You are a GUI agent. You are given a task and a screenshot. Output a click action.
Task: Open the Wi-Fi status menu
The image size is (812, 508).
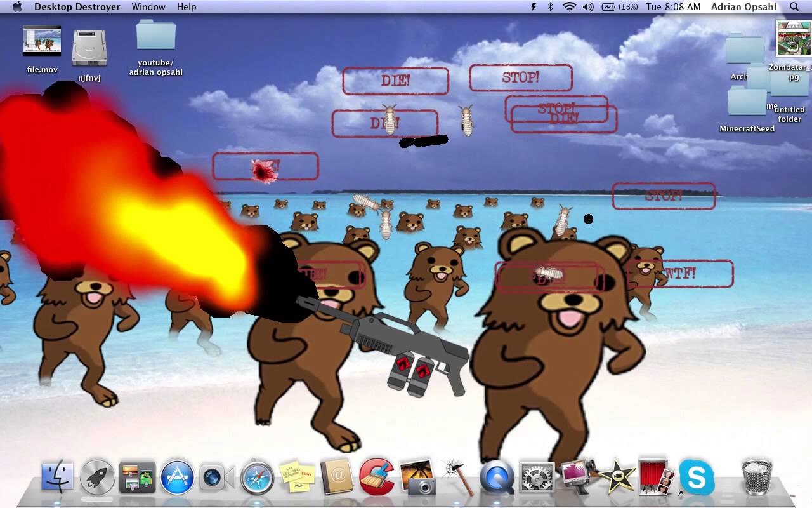[x=569, y=7]
